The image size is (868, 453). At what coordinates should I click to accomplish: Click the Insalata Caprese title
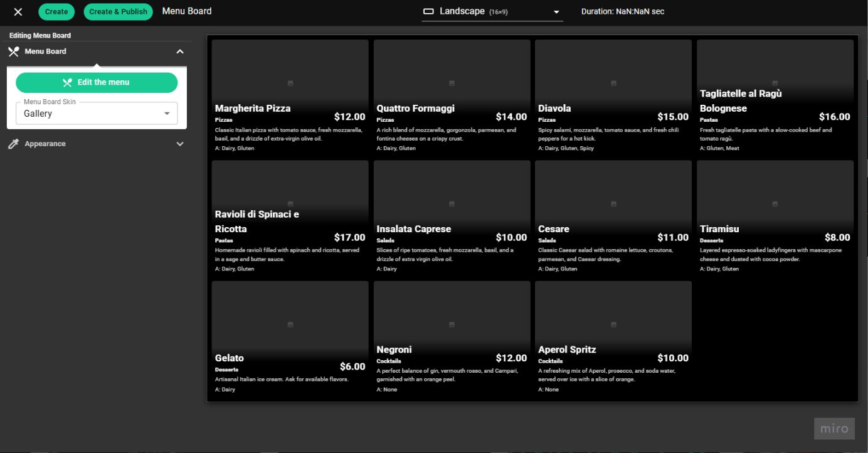click(413, 229)
